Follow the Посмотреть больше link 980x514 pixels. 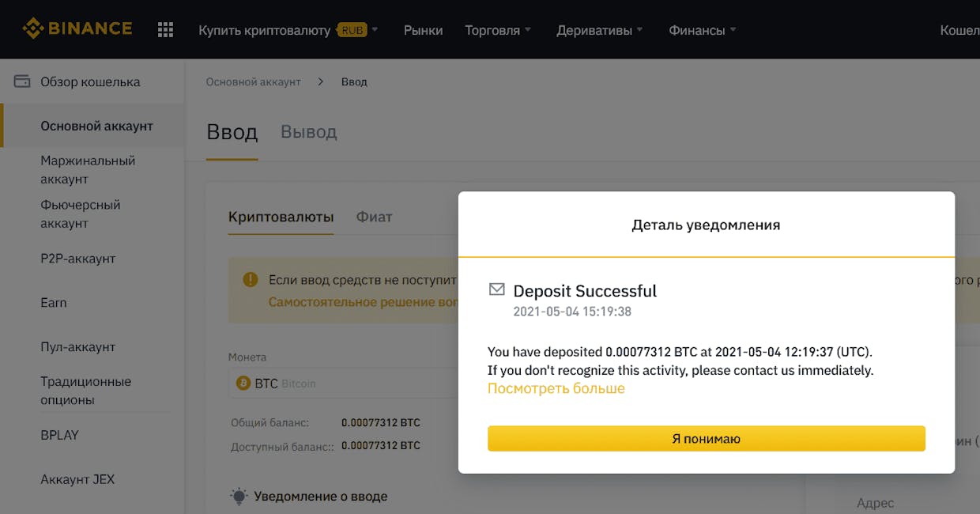pos(556,388)
